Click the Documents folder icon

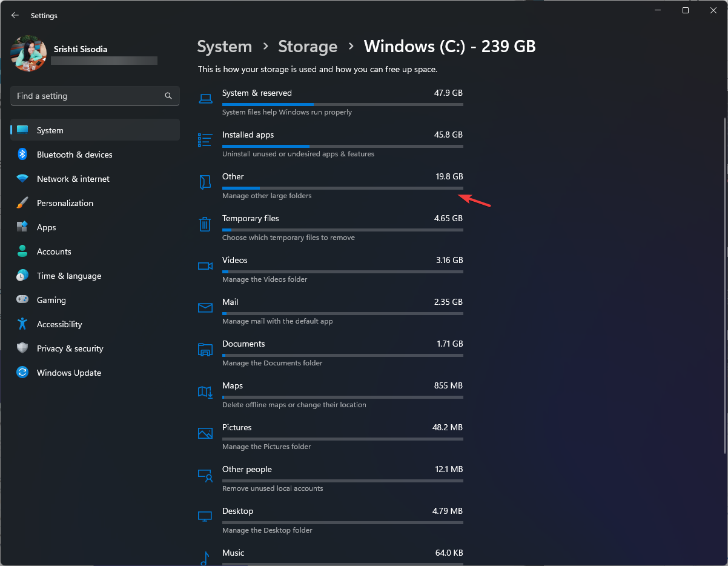[x=205, y=350]
